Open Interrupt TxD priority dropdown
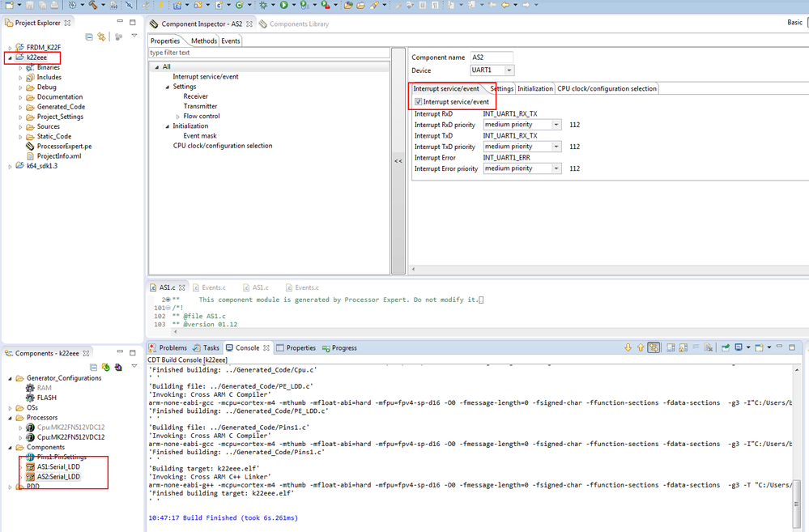 coord(556,147)
